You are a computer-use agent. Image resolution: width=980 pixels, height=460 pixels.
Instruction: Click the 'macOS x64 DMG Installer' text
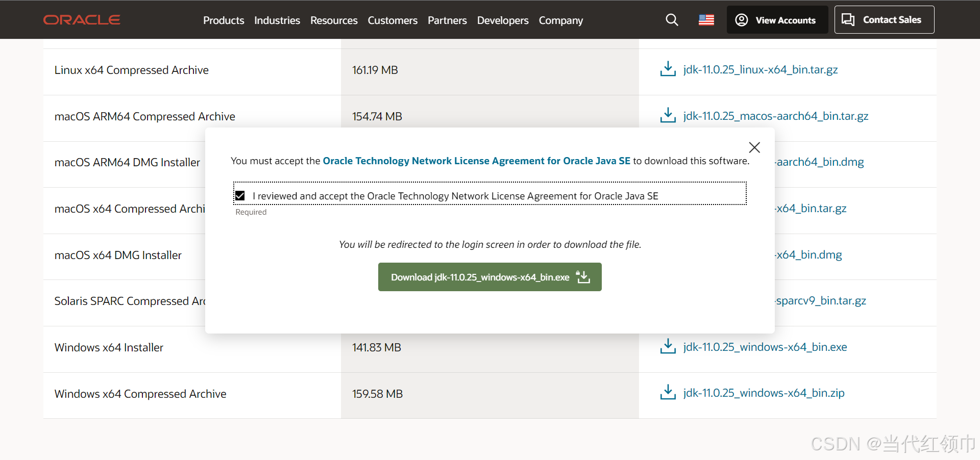coord(118,255)
